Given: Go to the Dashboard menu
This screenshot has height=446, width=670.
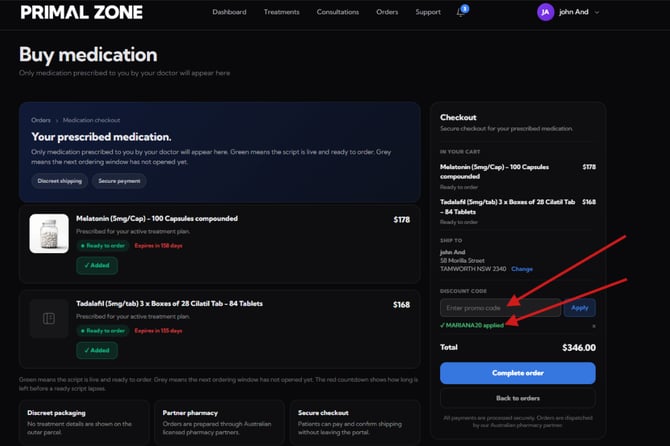Looking at the screenshot, I should click(x=229, y=12).
